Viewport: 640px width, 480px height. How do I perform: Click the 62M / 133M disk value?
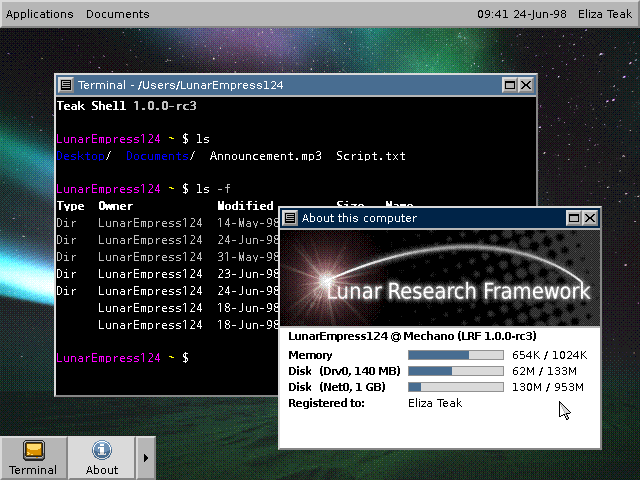coord(544,371)
